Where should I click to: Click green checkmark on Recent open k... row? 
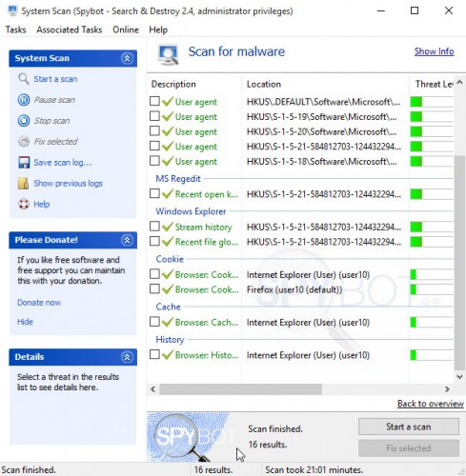(x=168, y=193)
